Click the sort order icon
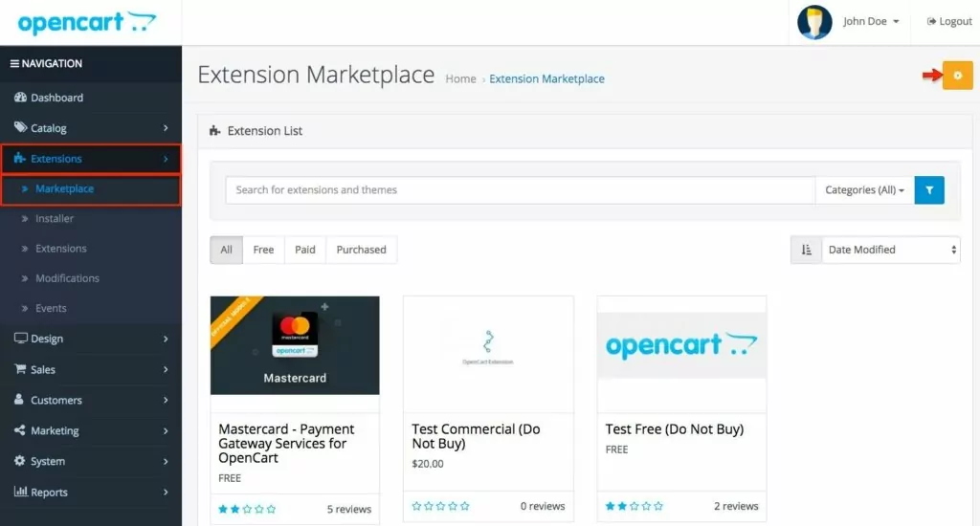980x526 pixels. (x=806, y=250)
